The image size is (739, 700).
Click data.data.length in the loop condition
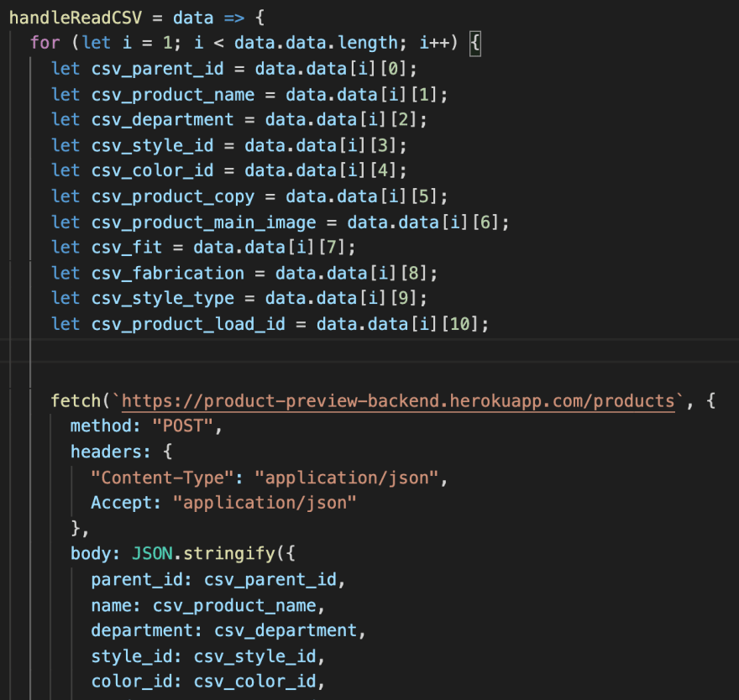(317, 43)
